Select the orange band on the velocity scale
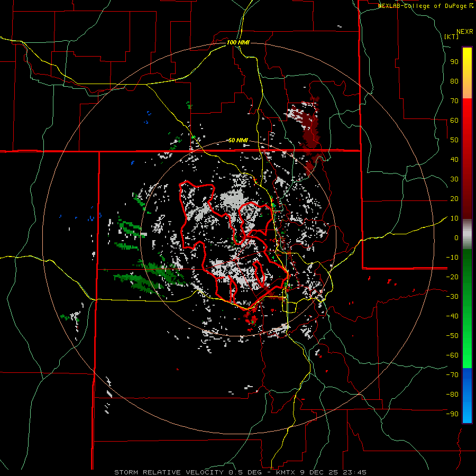Viewport: 476px width, 476px height. tap(467, 90)
